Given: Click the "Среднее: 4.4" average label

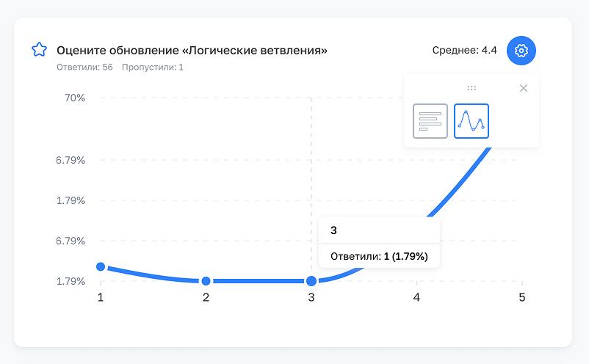Looking at the screenshot, I should [x=464, y=51].
